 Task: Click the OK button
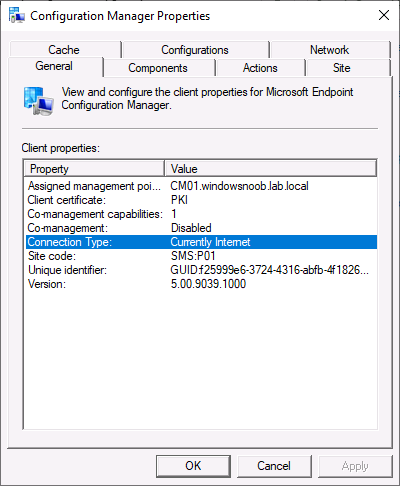[193, 466]
